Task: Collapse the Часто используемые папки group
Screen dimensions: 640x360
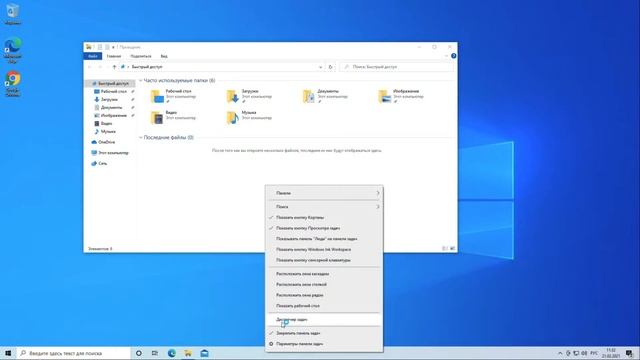Action: coord(141,81)
